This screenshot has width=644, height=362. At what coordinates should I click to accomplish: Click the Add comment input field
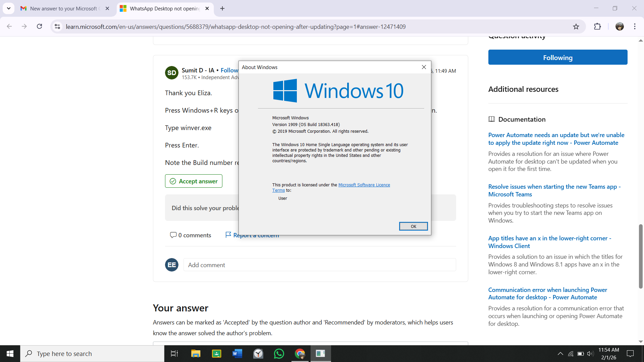pyautogui.click(x=319, y=265)
